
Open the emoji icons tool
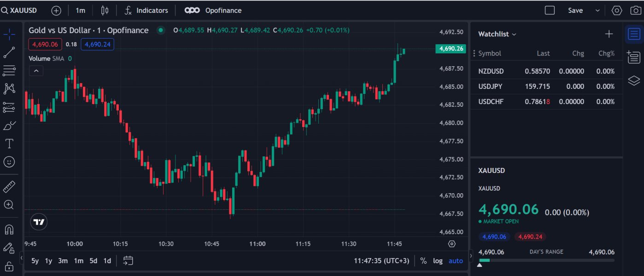9,162
